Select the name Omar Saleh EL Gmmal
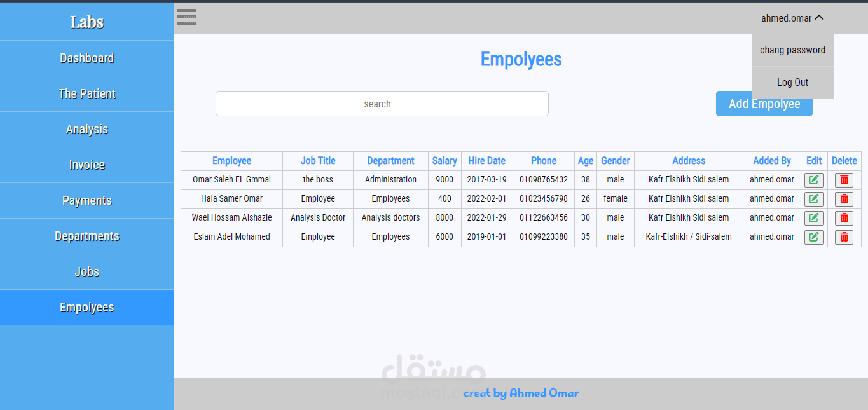868x410 pixels. 231,180
